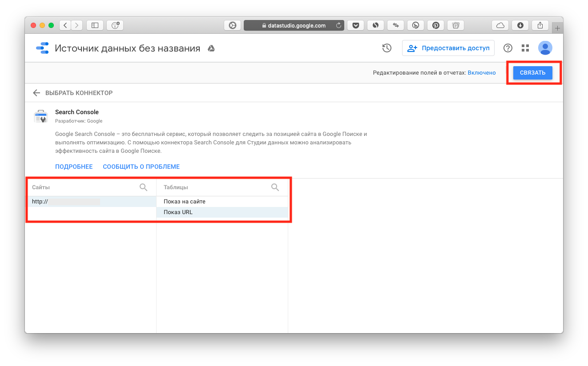The width and height of the screenshot is (588, 366).
Task: Click the Включено field editing link
Action: (482, 72)
